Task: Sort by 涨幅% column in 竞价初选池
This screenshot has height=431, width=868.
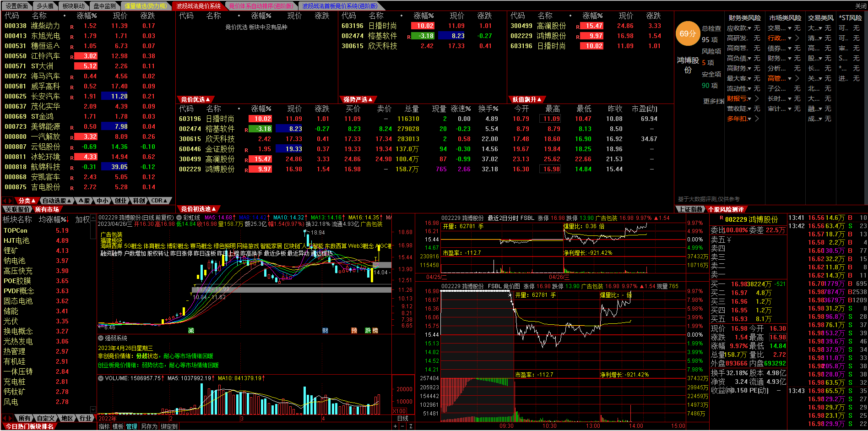Action: [261, 109]
